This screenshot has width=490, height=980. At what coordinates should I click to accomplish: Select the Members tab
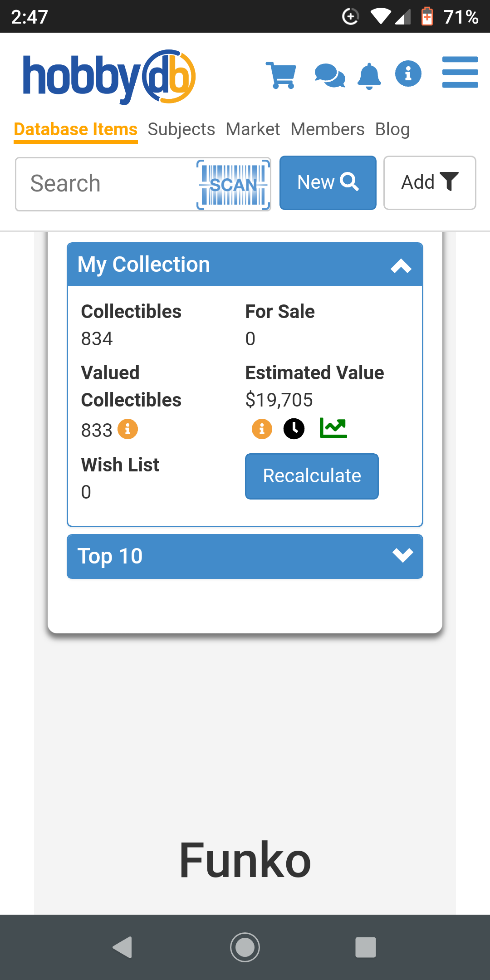(x=328, y=129)
